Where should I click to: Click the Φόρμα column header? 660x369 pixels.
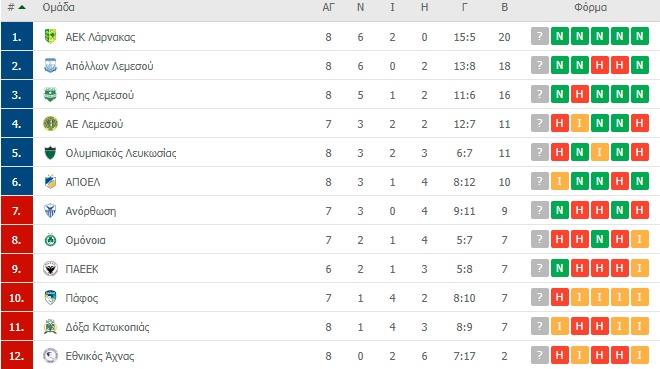point(590,7)
